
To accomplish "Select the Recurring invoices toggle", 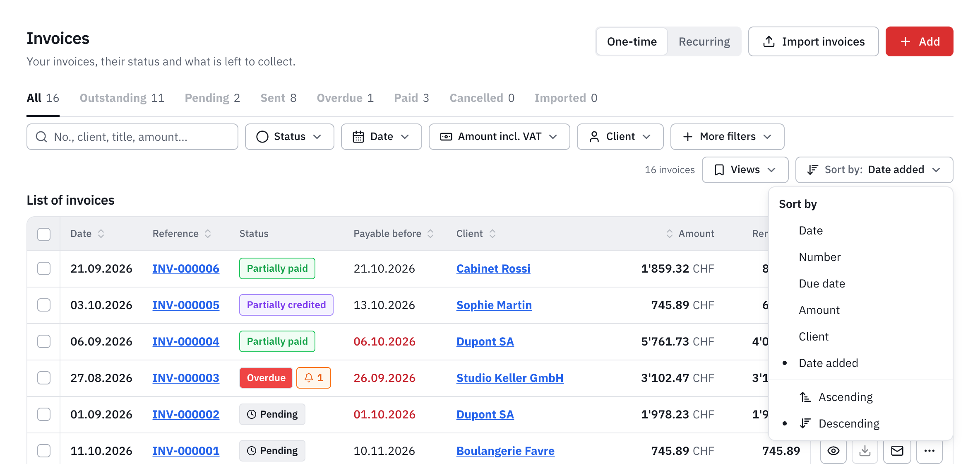I will pyautogui.click(x=704, y=41).
